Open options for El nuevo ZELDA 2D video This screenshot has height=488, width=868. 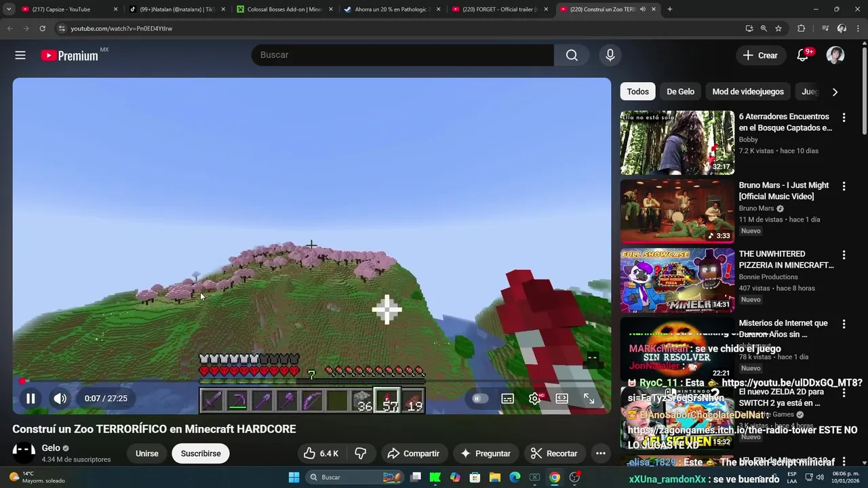pos(844,392)
